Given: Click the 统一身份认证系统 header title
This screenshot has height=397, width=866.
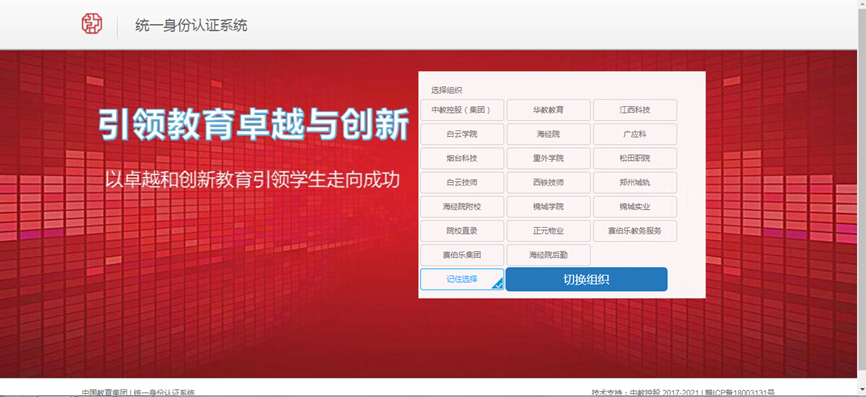Looking at the screenshot, I should point(191,25).
